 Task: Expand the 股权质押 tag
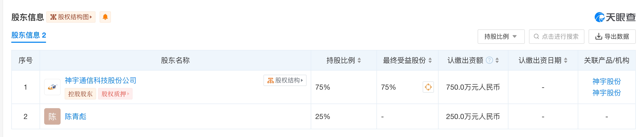115,94
